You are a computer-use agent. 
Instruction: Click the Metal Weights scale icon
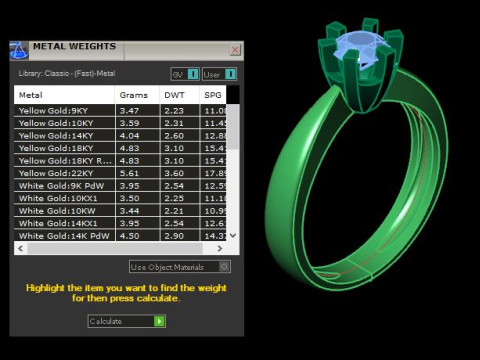tap(19, 51)
